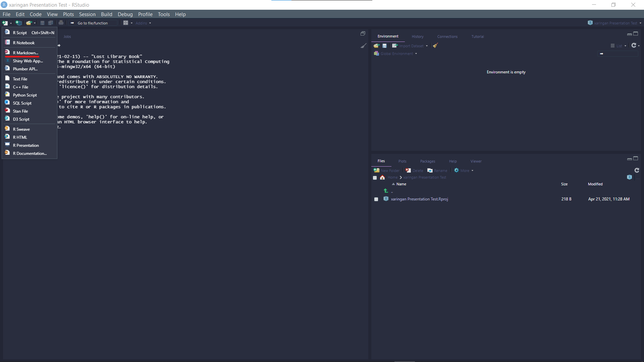Refresh the file listing in Files pane
644x362 pixels.
637,170
